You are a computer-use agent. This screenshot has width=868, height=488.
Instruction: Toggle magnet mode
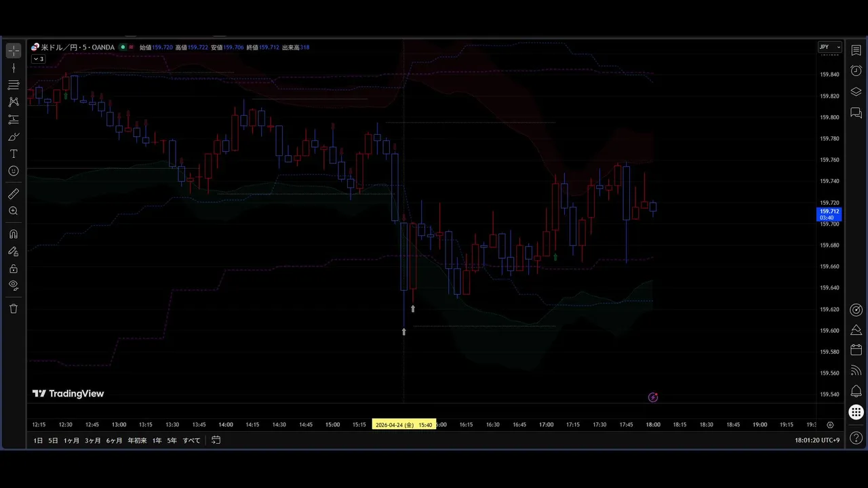point(14,234)
